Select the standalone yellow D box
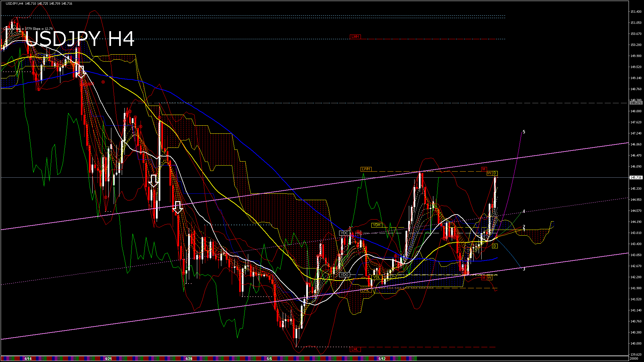644x362 pixels. pyautogui.click(x=495, y=246)
